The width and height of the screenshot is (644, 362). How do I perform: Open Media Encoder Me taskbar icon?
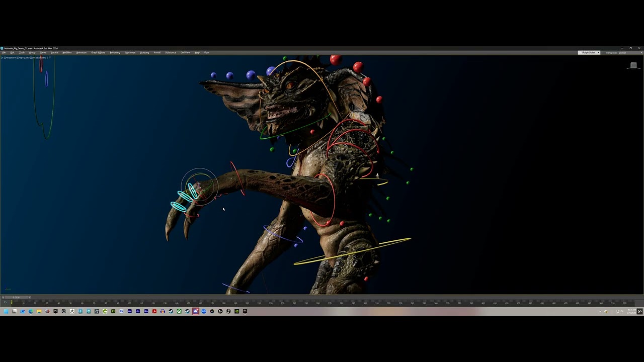146,311
